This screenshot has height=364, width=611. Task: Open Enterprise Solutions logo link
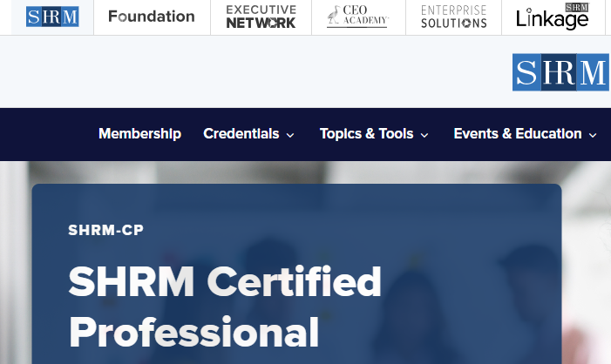454,17
